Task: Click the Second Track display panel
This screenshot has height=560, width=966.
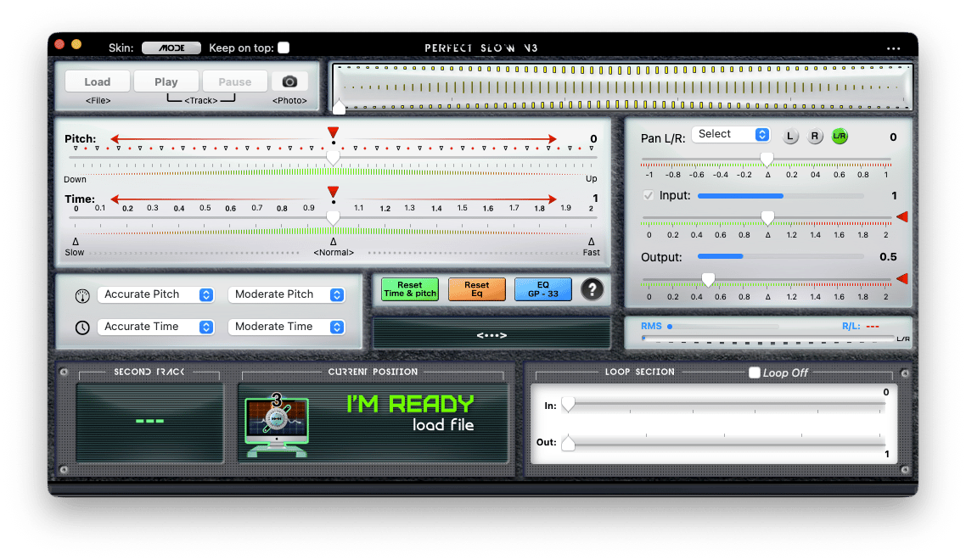Action: click(x=149, y=422)
